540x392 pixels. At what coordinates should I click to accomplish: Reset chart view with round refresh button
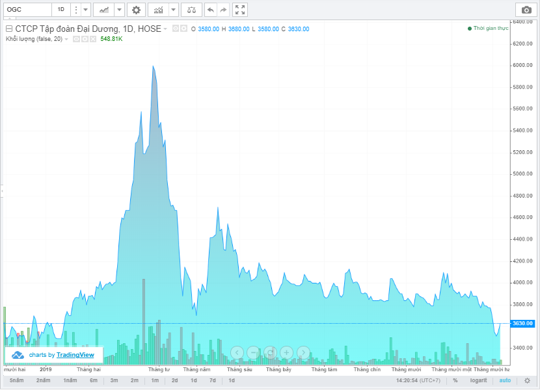tap(270, 352)
